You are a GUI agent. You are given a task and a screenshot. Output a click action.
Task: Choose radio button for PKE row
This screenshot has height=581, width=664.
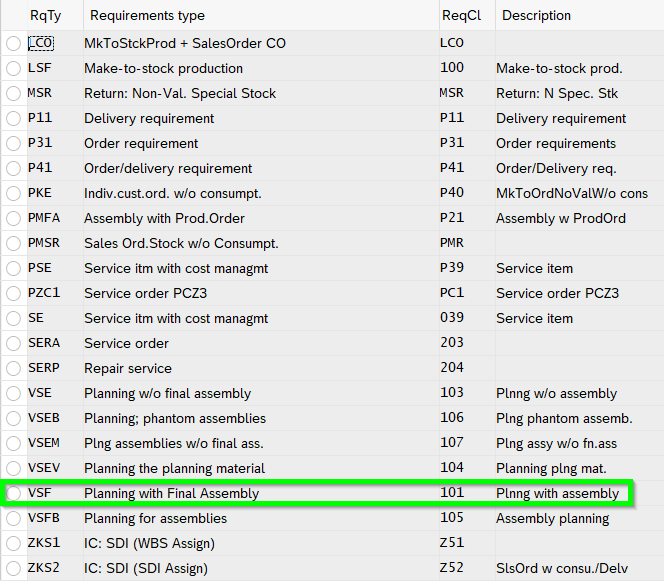tap(13, 193)
